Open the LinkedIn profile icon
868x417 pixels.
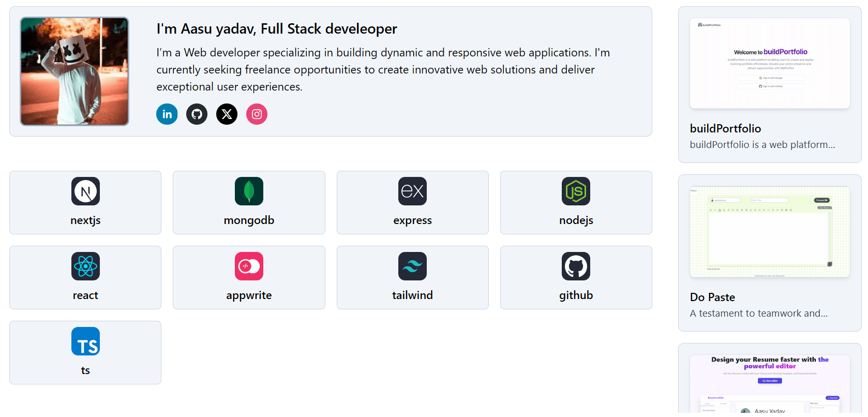click(x=167, y=114)
